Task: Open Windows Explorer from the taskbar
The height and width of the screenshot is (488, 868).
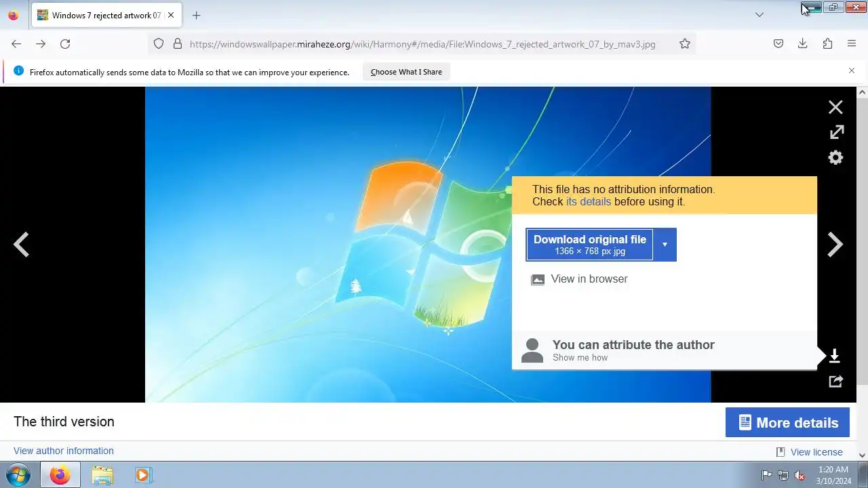Action: point(102,475)
